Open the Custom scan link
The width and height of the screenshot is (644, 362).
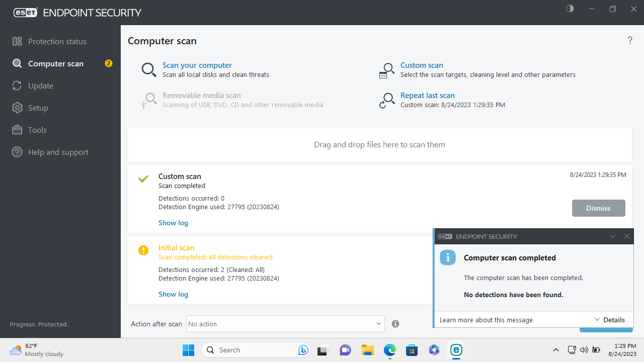pos(422,65)
